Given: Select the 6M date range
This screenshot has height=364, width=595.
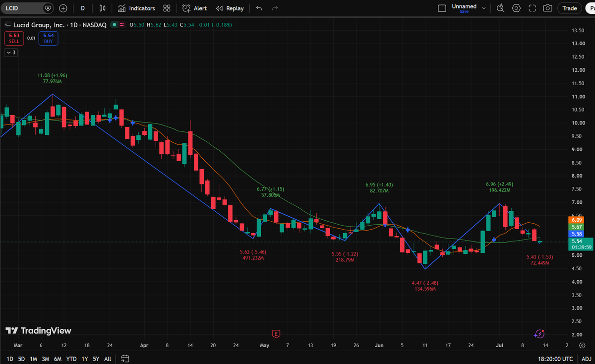Looking at the screenshot, I should (x=58, y=359).
